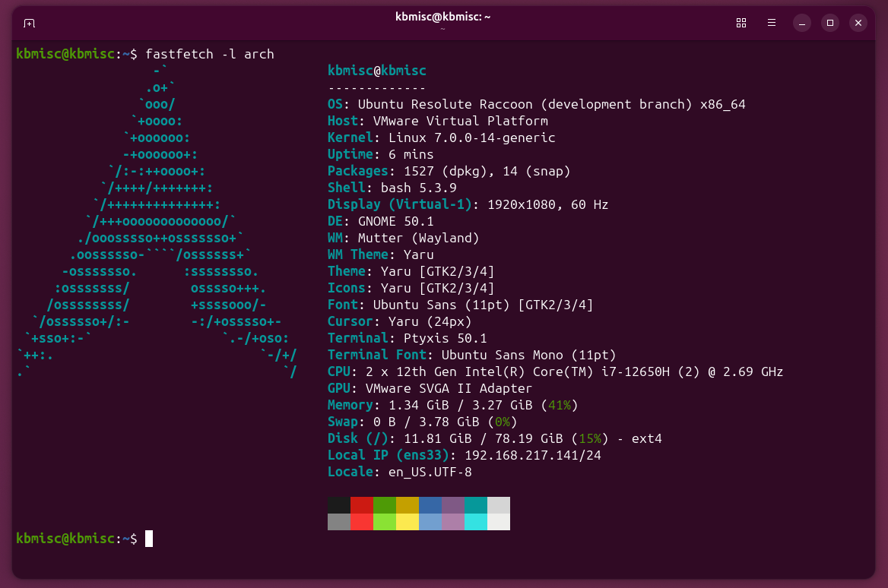Open the main hamburger menu
This screenshot has height=588, width=888.
click(x=772, y=23)
